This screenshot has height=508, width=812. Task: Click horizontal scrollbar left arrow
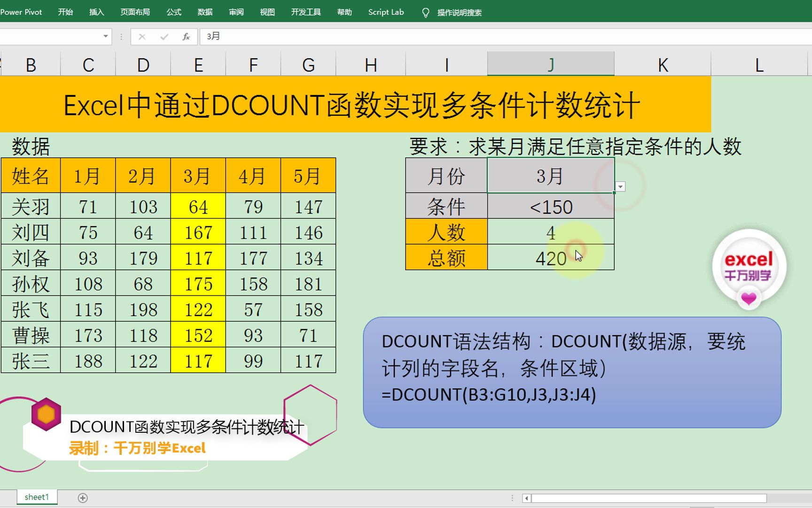pos(526,498)
